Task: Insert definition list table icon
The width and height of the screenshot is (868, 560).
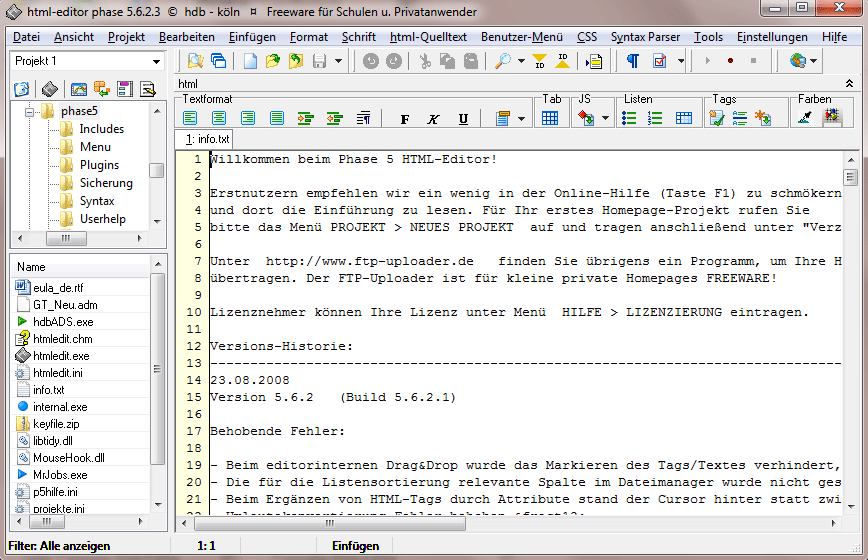Action: tap(684, 118)
